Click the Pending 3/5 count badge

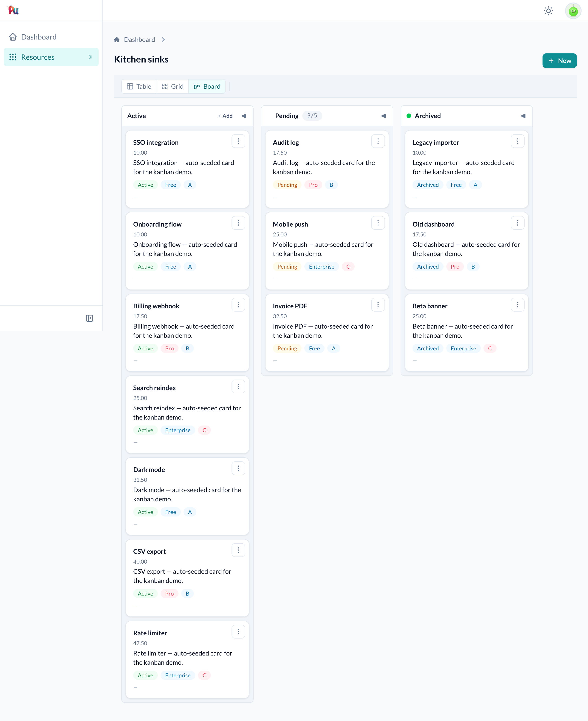pos(312,116)
